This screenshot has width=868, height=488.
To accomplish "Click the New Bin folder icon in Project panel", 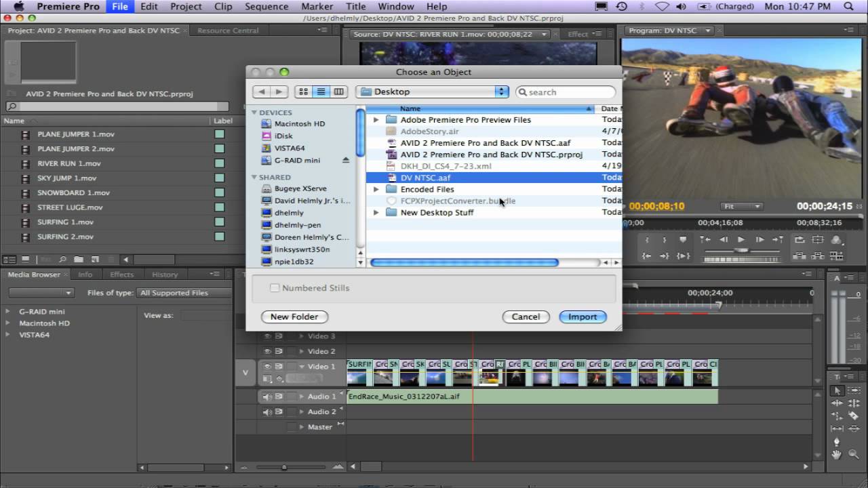I will [x=79, y=260].
